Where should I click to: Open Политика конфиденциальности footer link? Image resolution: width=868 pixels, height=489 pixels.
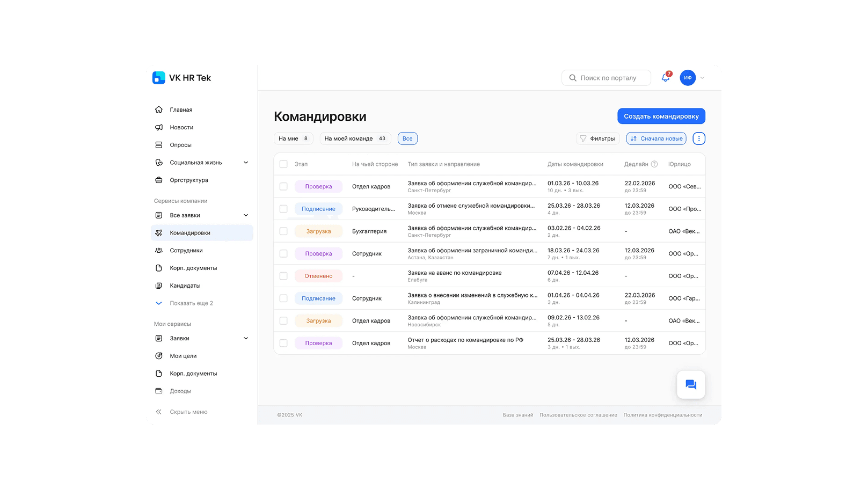pos(663,415)
